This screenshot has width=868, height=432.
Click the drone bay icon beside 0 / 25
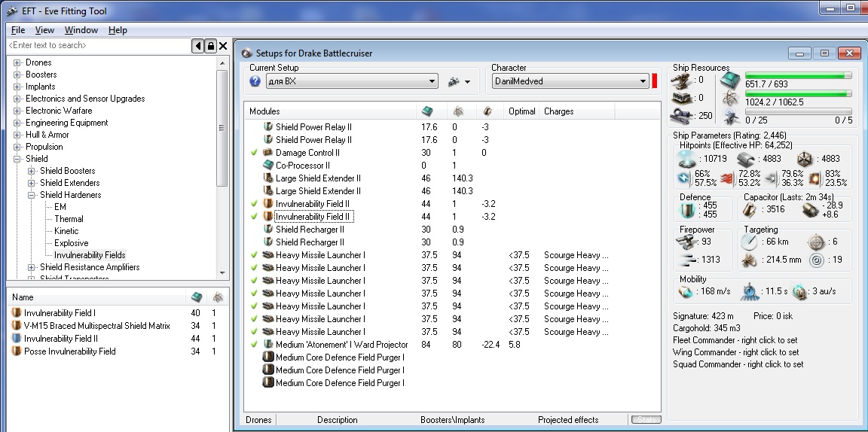[730, 116]
